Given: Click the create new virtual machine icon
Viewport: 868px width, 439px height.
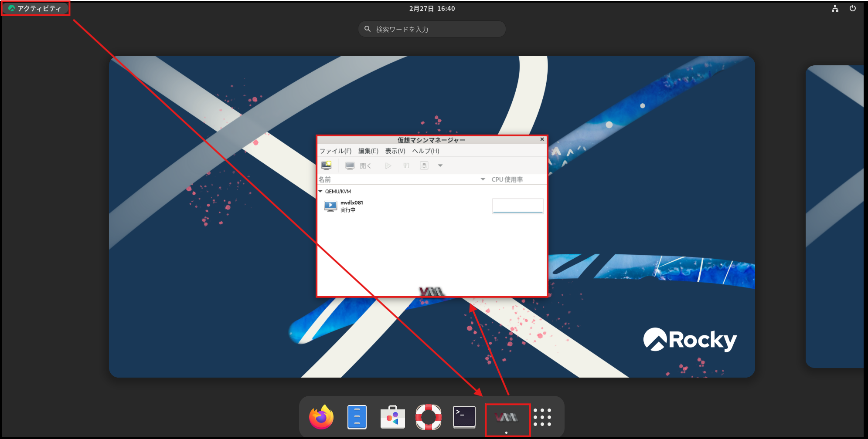Looking at the screenshot, I should tap(326, 165).
